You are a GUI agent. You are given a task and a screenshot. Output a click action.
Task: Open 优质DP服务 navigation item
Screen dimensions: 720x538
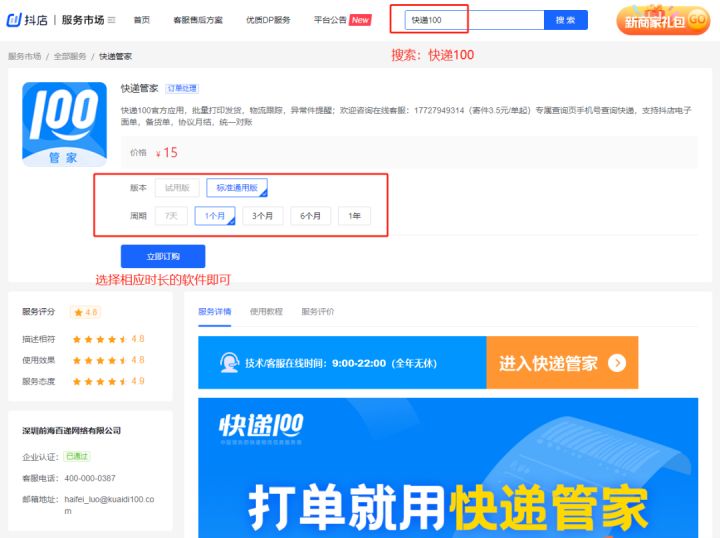coord(268,20)
